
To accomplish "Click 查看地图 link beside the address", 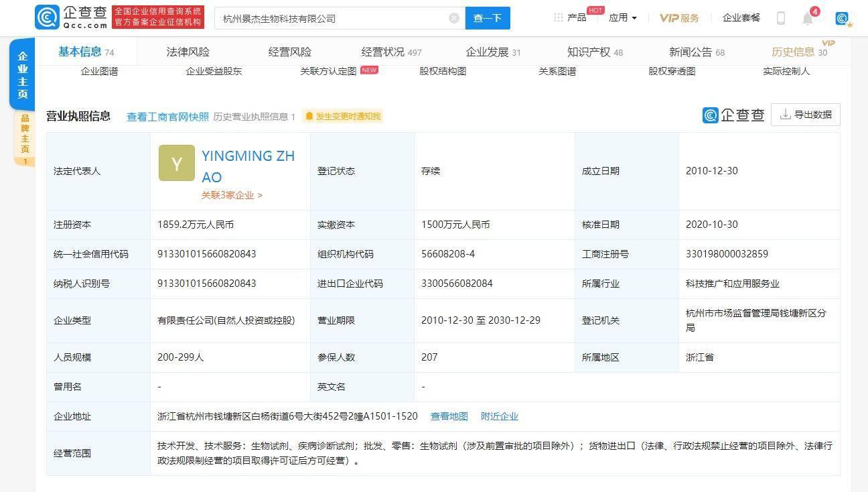I will [x=449, y=416].
